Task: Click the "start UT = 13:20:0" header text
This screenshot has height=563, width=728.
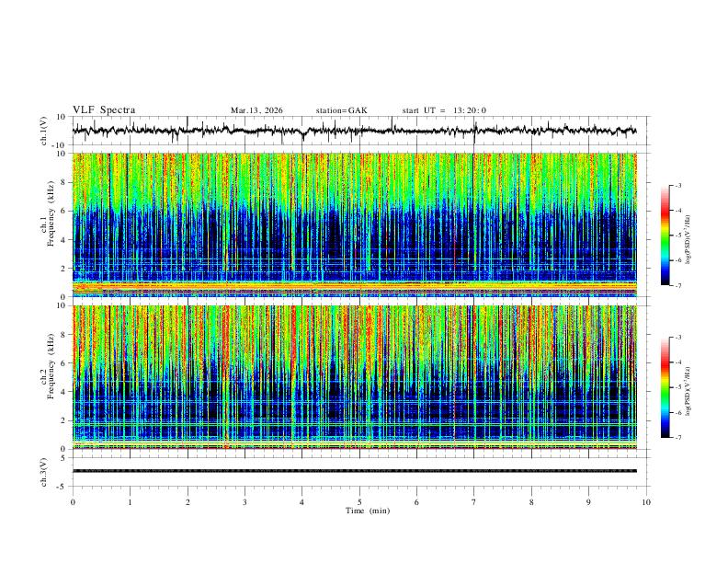Action: (x=444, y=110)
